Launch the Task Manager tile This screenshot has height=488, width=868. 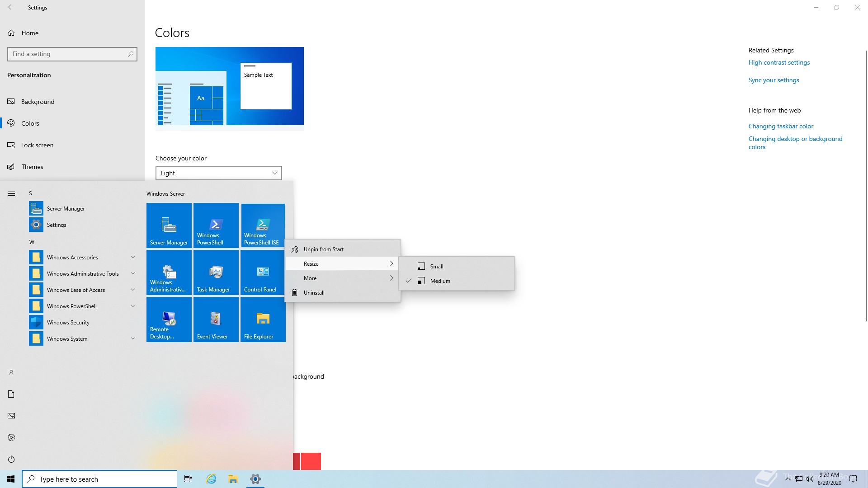coord(216,272)
